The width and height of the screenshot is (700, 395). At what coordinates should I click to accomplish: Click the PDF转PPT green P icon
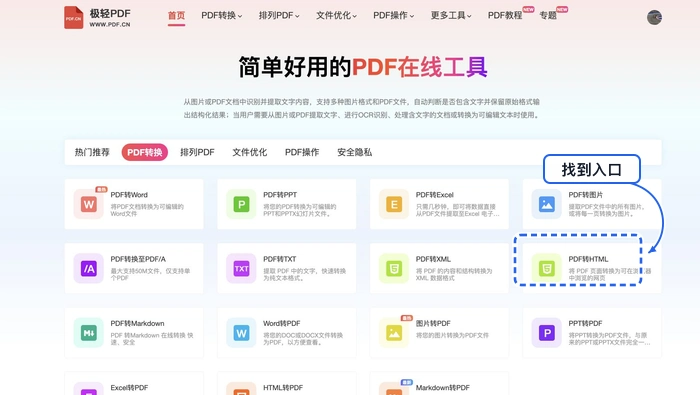pos(241,204)
